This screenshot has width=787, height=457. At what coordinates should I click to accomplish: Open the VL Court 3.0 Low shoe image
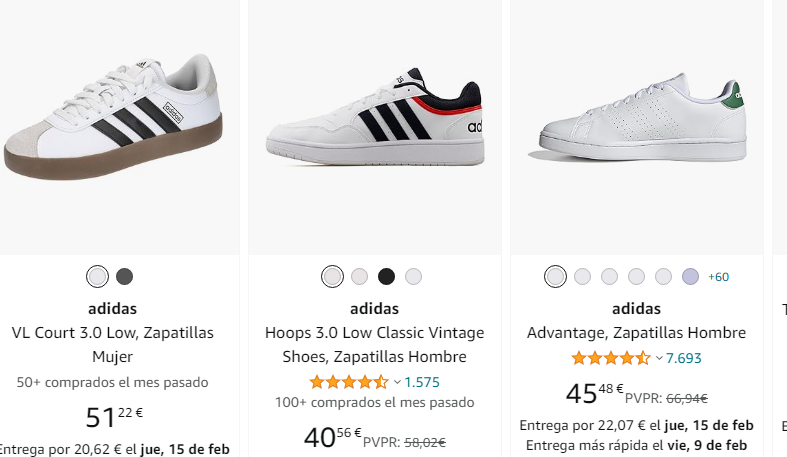pyautogui.click(x=113, y=118)
